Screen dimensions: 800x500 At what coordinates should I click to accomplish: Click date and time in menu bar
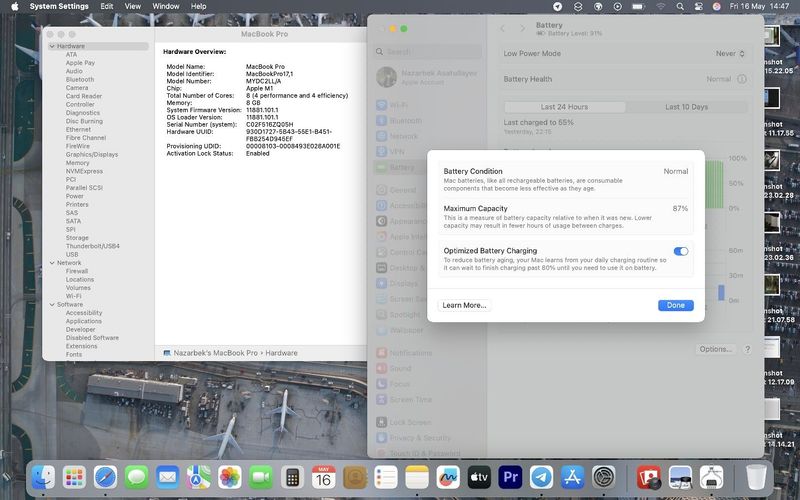pyautogui.click(x=759, y=6)
